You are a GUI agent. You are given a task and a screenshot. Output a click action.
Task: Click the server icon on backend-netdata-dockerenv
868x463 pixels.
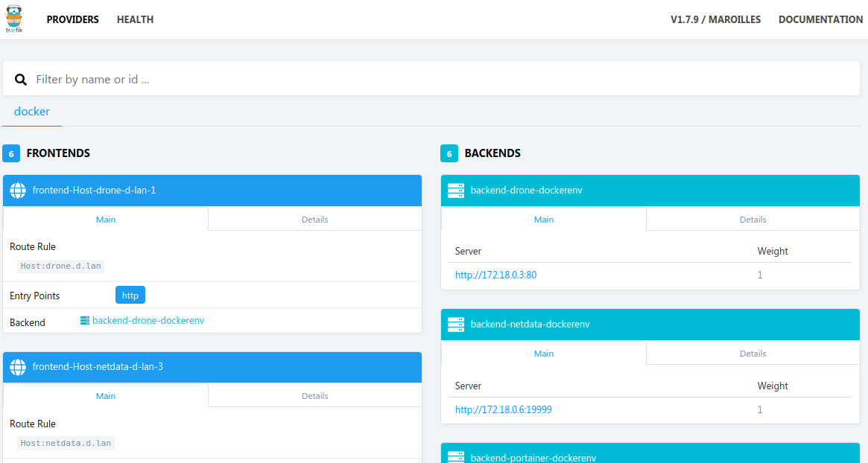tap(455, 324)
